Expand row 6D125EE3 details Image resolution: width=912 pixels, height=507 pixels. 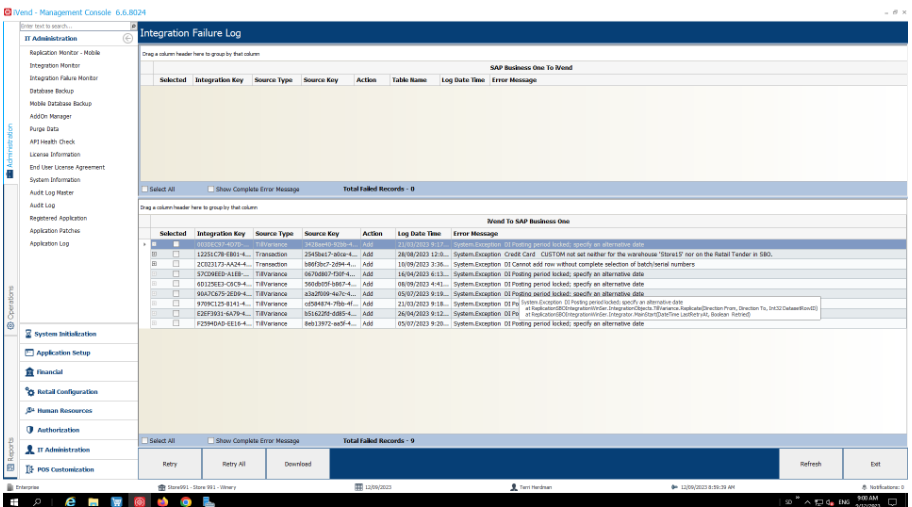[x=154, y=284]
